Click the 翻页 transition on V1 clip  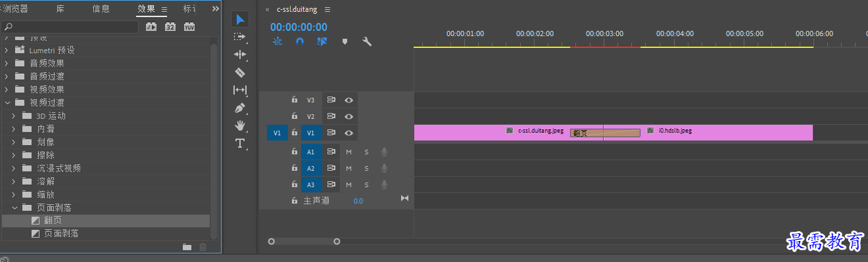click(x=605, y=133)
